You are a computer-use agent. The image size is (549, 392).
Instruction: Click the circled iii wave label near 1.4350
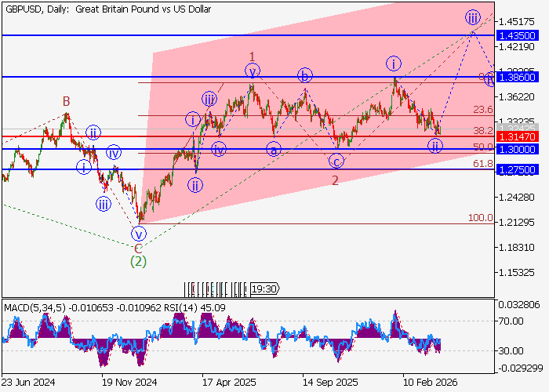pos(472,17)
